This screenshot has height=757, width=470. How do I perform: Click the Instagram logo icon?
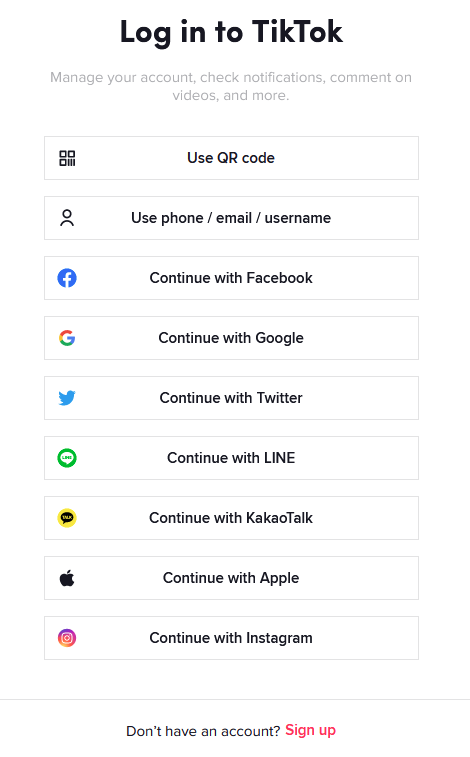67,638
